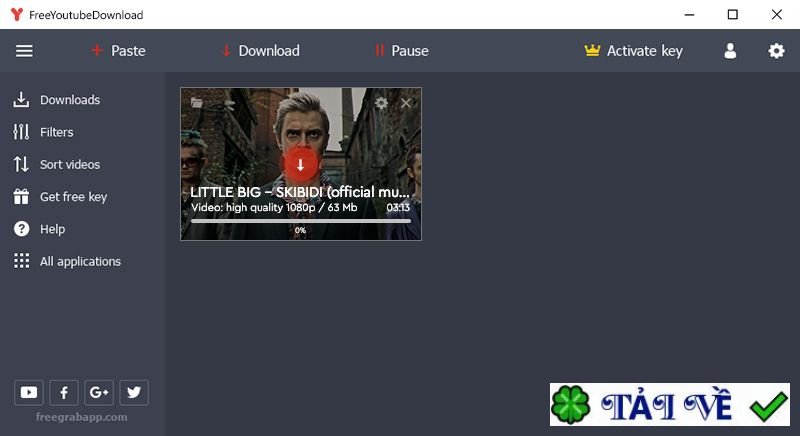The height and width of the screenshot is (436, 800).
Task: Click the Download toolbar label
Action: tap(269, 51)
